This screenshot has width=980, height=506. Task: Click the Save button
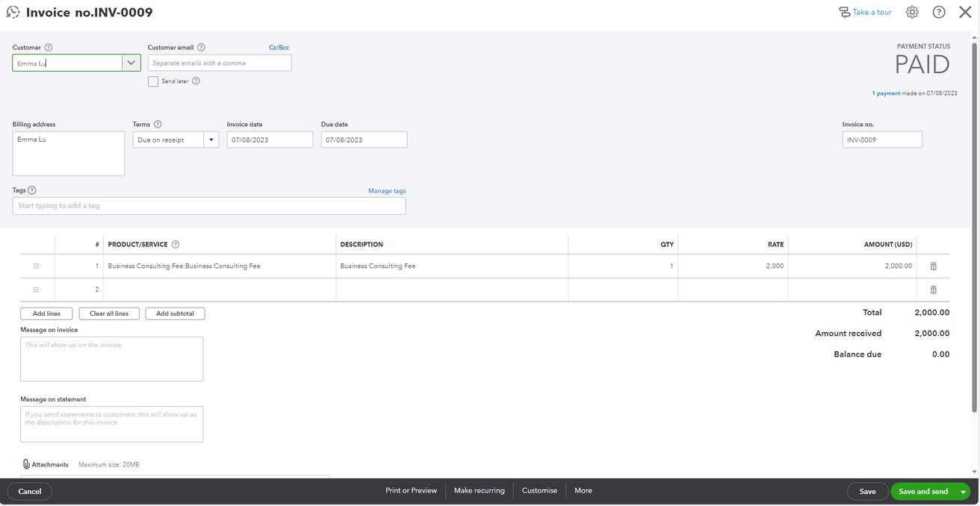tap(867, 492)
